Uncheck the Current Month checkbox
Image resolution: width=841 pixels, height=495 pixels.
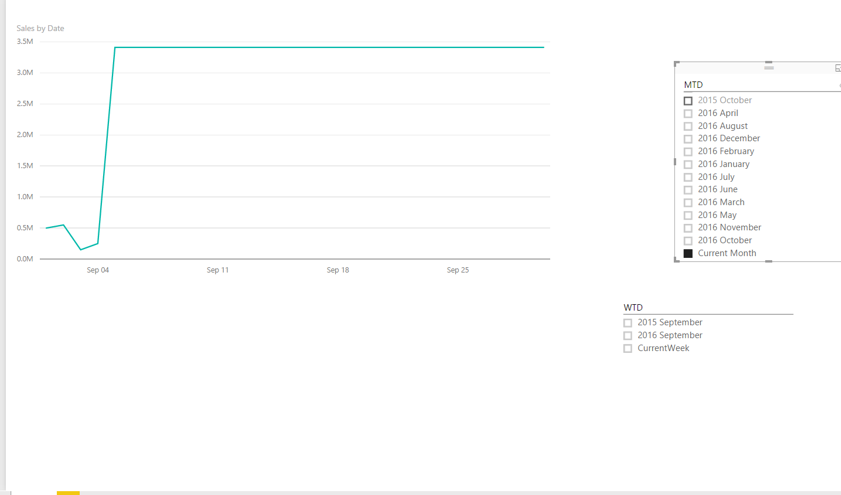point(688,254)
